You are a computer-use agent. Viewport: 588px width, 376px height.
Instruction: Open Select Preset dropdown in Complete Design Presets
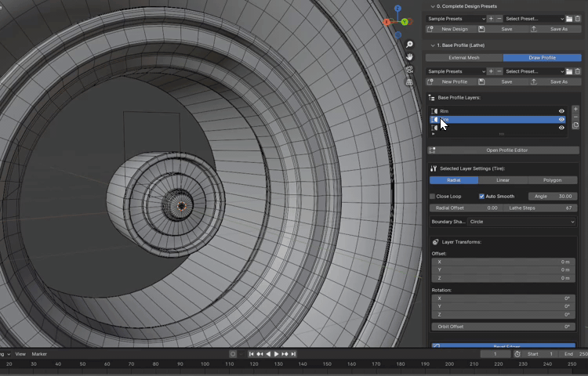tap(534, 18)
